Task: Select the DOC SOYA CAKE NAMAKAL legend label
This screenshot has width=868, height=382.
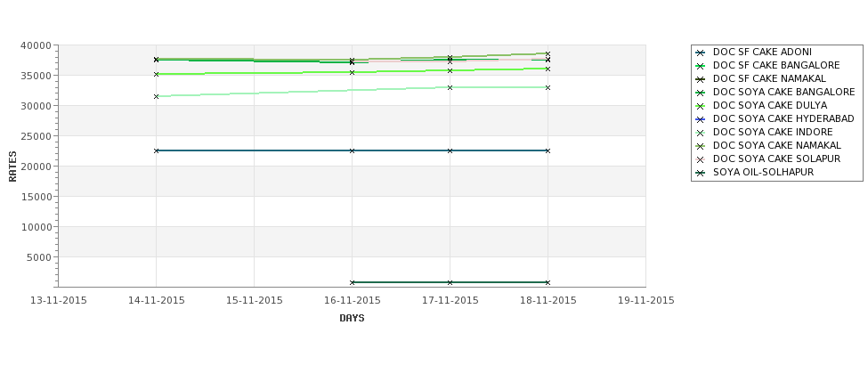Action: 776,145
